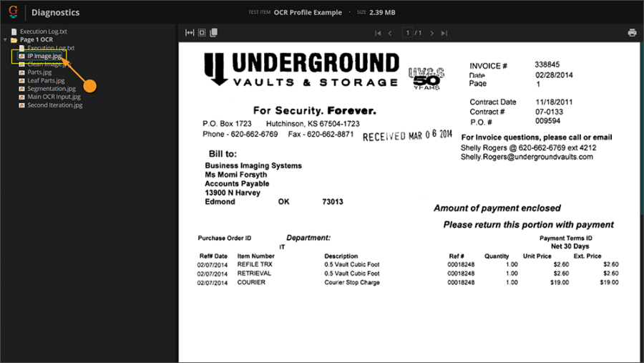The height and width of the screenshot is (363, 644).
Task: Collapse the Page 1 OCR folder
Action: pos(5,40)
